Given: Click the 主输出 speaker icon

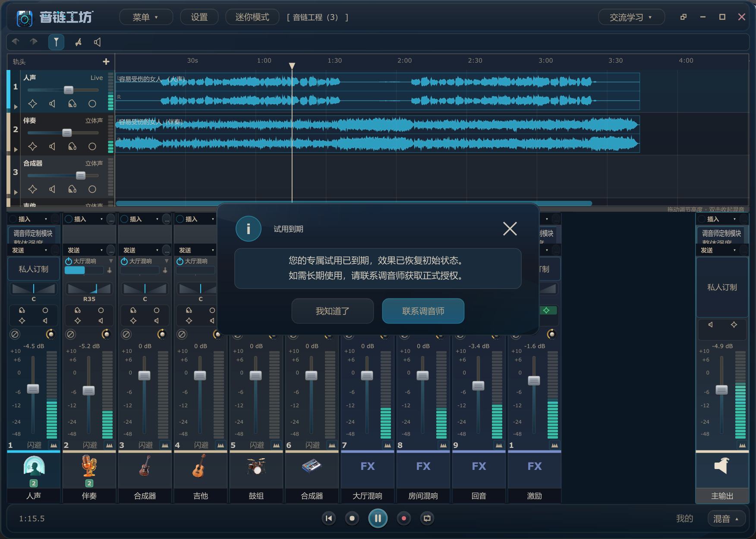Looking at the screenshot, I should pos(722,466).
